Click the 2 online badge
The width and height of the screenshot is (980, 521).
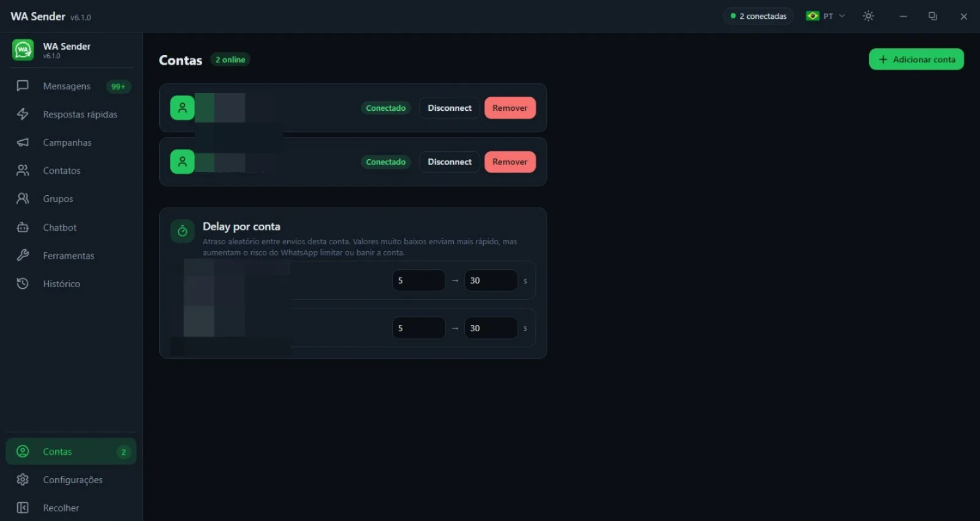coord(230,59)
